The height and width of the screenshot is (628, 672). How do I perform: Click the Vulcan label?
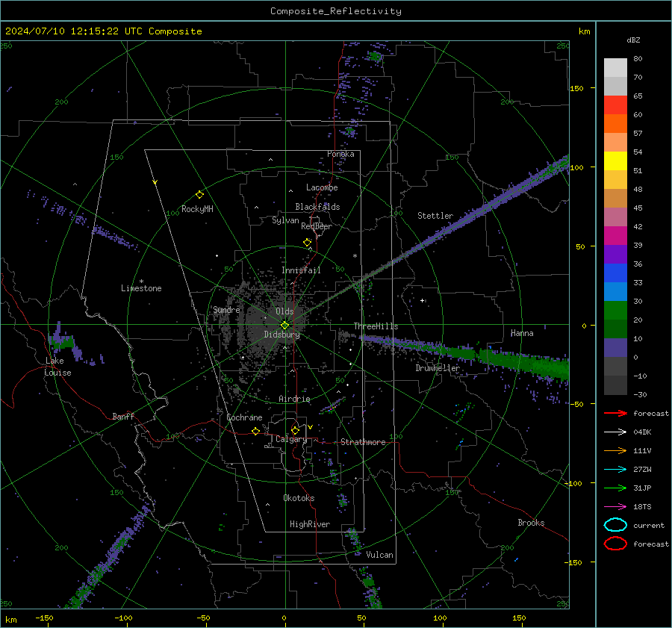(380, 555)
